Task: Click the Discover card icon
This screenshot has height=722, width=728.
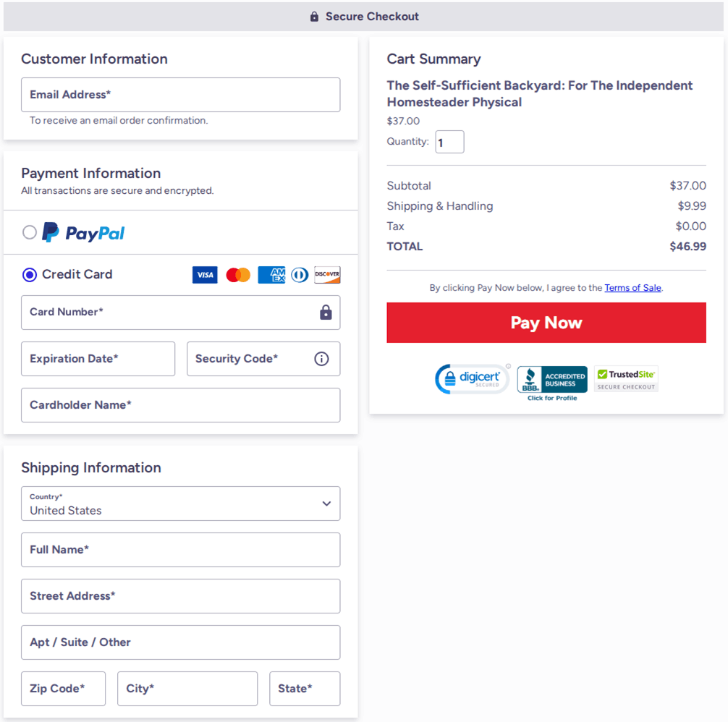Action: (327, 275)
